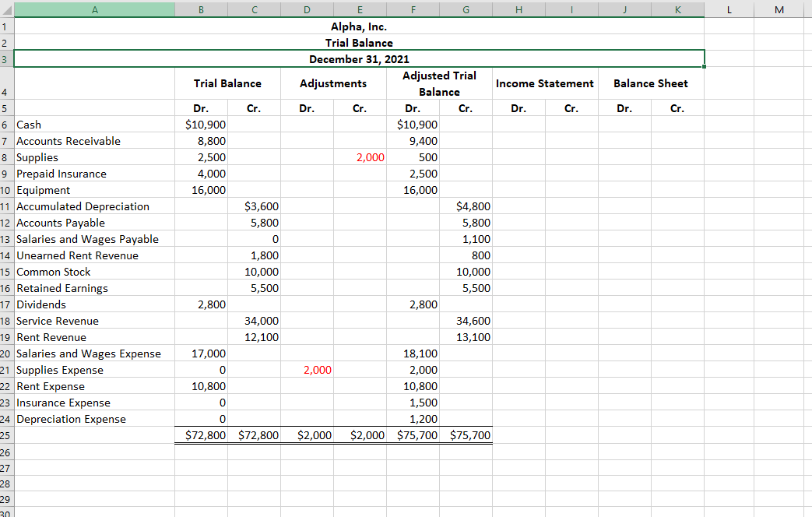This screenshot has height=517, width=812.
Task: Select the $72,800 trial balance credit total
Action: click(x=254, y=435)
